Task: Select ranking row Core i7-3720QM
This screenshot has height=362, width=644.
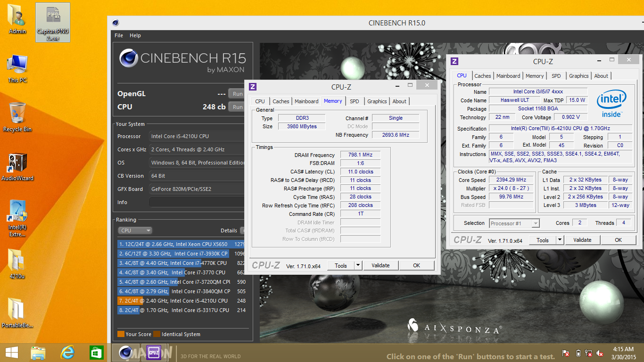Action: (x=182, y=282)
